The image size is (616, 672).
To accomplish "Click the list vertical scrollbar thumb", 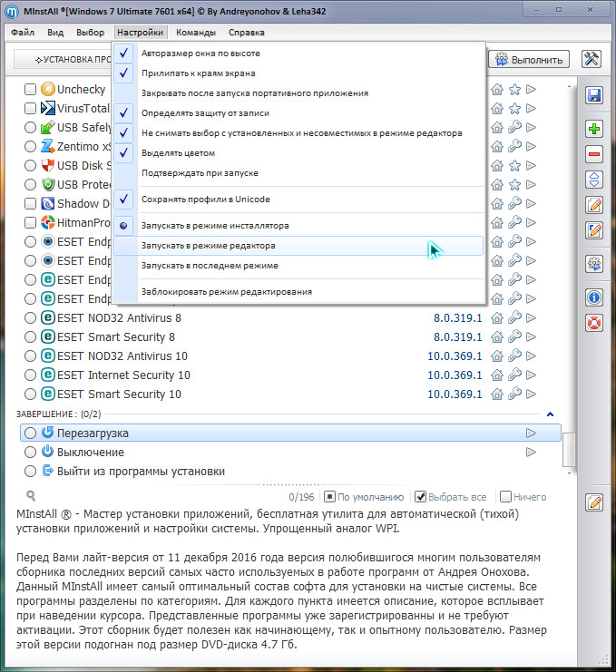I will [x=569, y=449].
